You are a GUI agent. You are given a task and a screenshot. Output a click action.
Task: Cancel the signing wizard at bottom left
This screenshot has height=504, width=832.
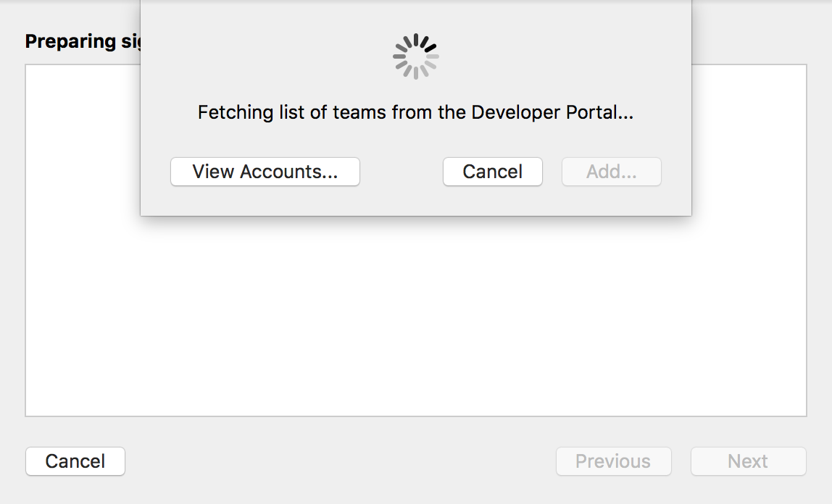[75, 461]
